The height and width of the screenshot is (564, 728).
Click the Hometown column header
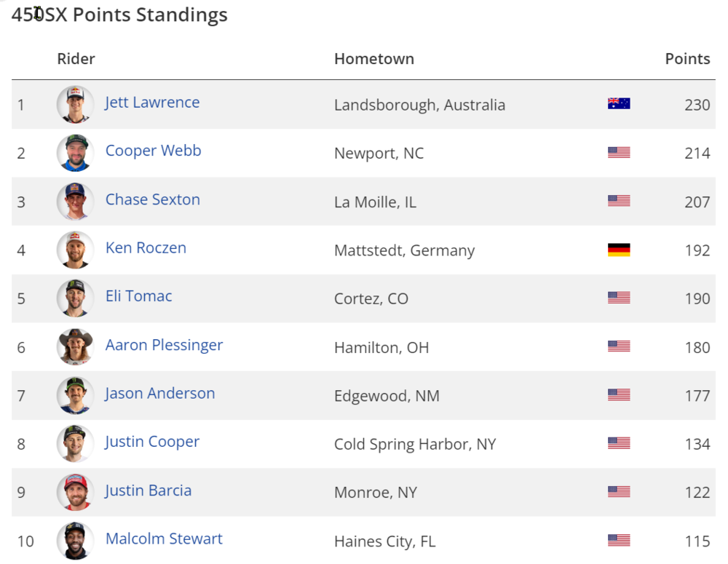(374, 59)
